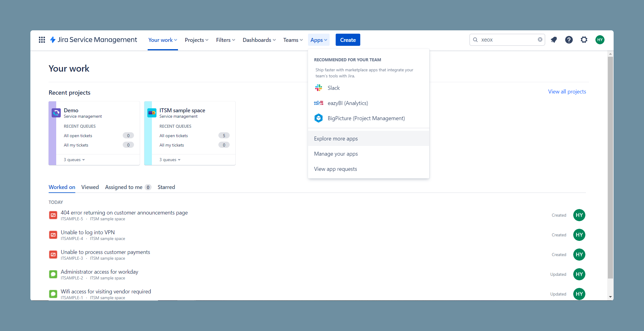The image size is (644, 331).
Task: Expand the Filters dropdown
Action: (x=225, y=40)
